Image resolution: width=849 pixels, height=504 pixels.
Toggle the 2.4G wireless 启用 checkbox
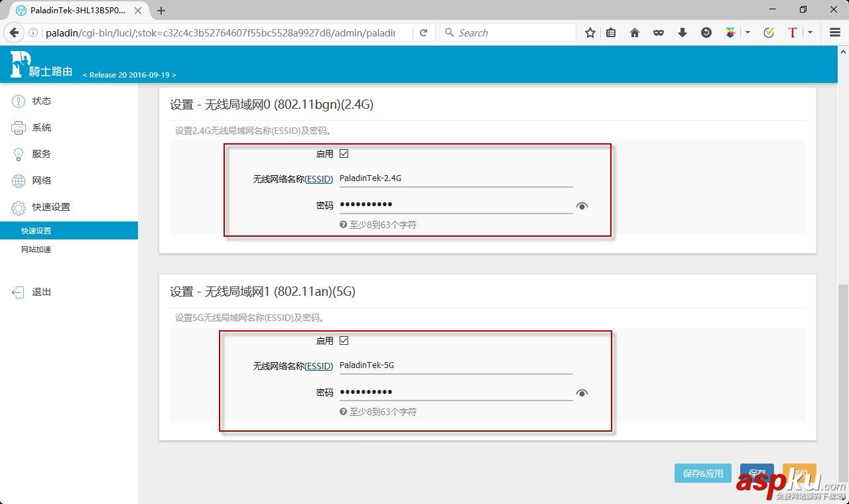pos(344,154)
